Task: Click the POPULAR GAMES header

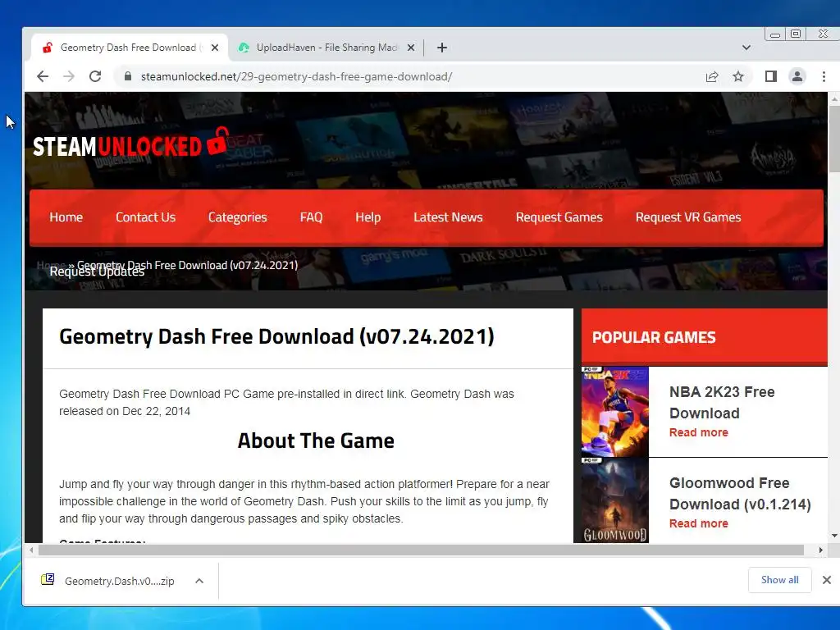Action: [x=654, y=337]
